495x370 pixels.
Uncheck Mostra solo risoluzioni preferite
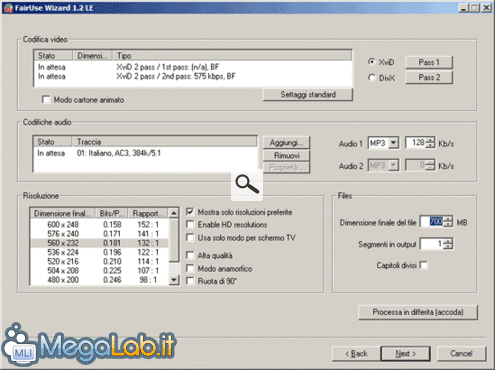190,212
